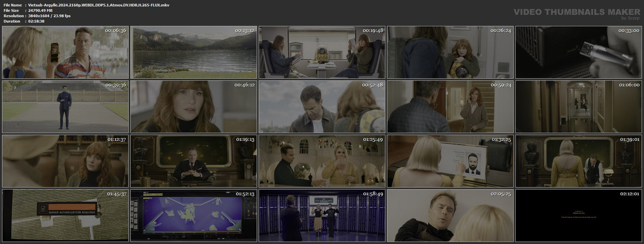Screen dimensions: 644x244
Task: Select the thumbnail at 01:39:01
Action: tap(579, 161)
